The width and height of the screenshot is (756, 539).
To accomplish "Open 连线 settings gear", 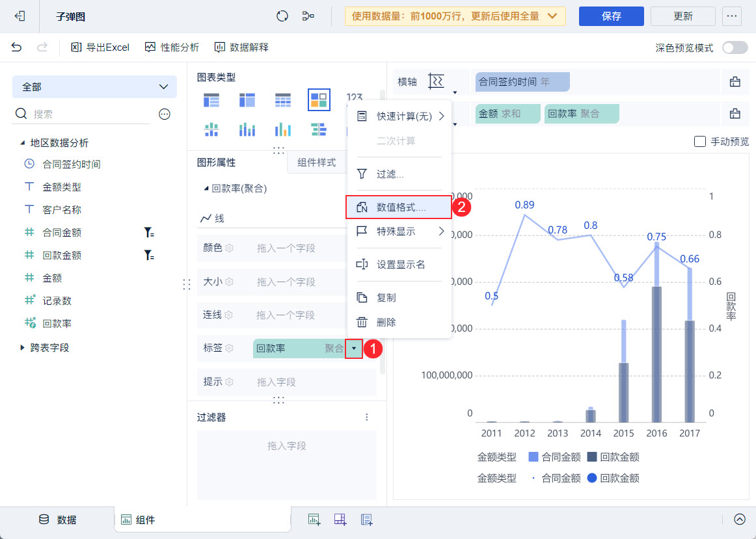I will (229, 315).
